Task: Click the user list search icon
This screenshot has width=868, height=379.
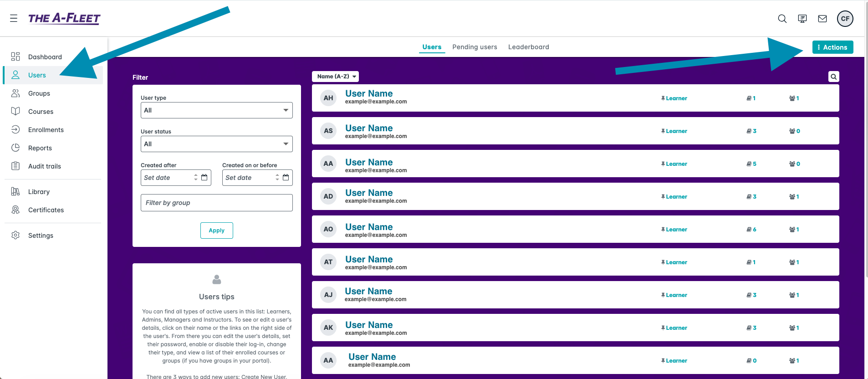Action: click(x=833, y=77)
